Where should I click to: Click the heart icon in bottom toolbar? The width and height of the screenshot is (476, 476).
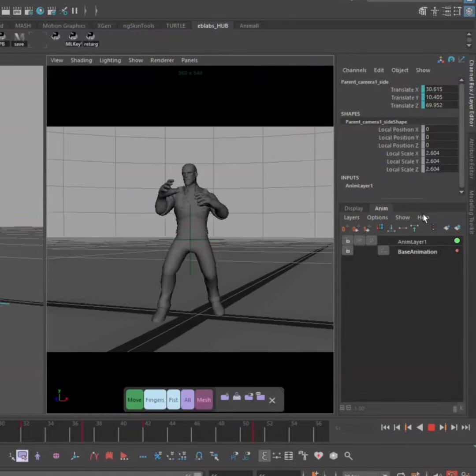coord(318,456)
